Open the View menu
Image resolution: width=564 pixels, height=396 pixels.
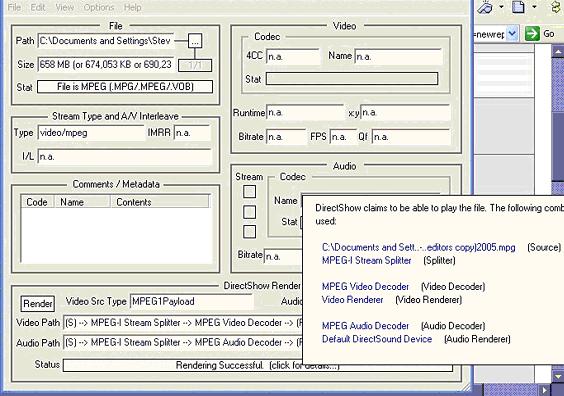point(64,7)
